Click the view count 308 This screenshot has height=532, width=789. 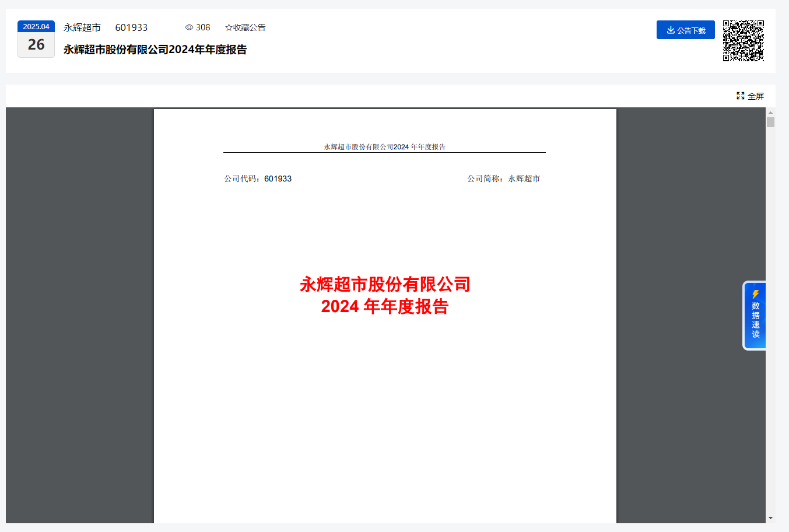point(203,27)
